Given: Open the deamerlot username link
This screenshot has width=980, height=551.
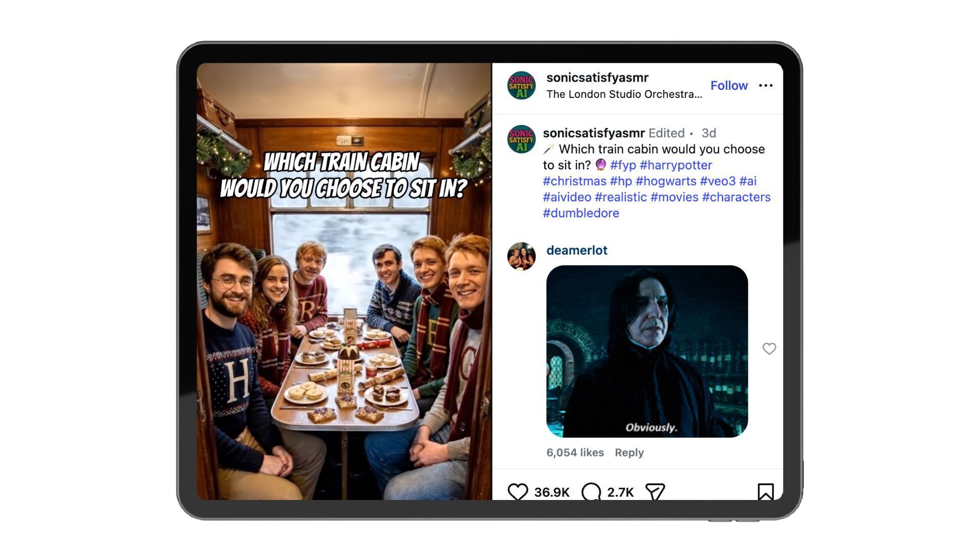Looking at the screenshot, I should point(577,251).
